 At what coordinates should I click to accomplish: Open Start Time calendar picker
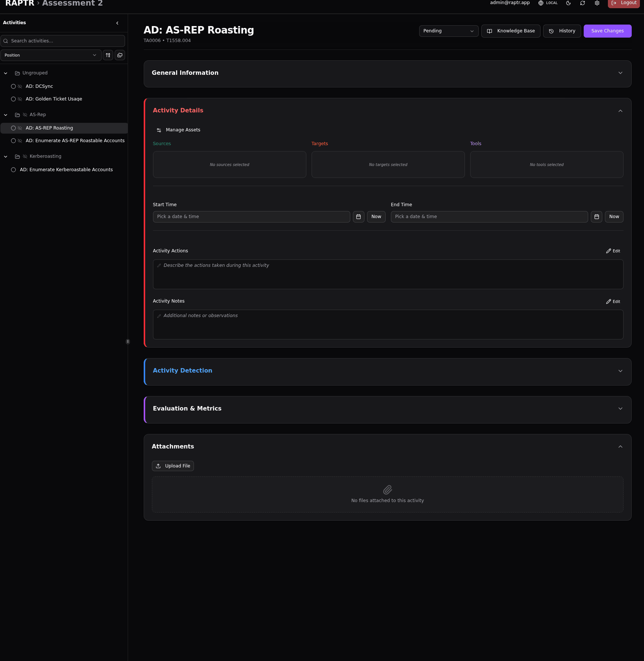(358, 217)
